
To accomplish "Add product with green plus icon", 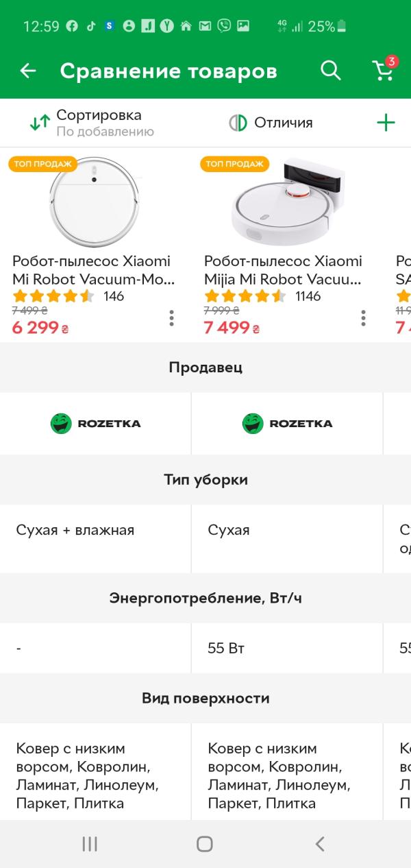I will (386, 123).
